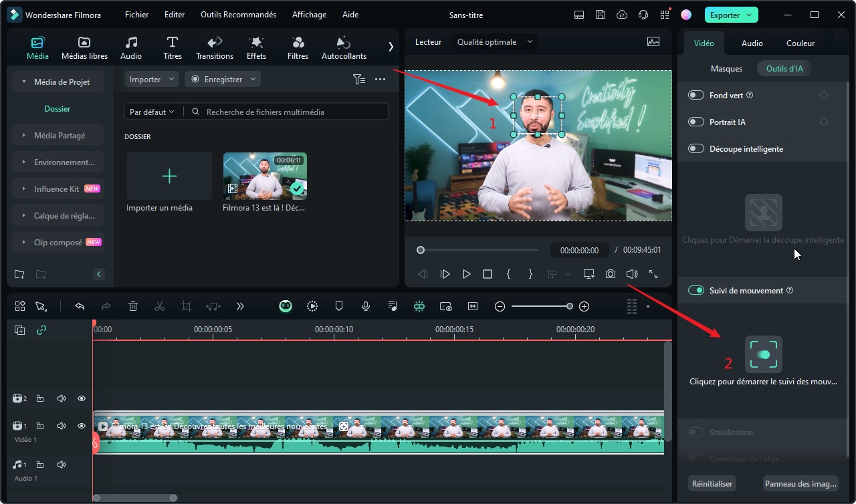Click the smart cutout start icon
Screen dimensions: 856x504
point(763,212)
